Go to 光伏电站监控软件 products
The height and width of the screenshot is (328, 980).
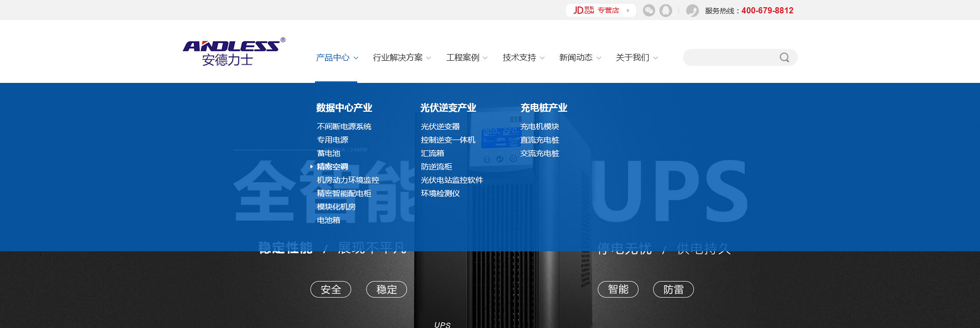[452, 180]
